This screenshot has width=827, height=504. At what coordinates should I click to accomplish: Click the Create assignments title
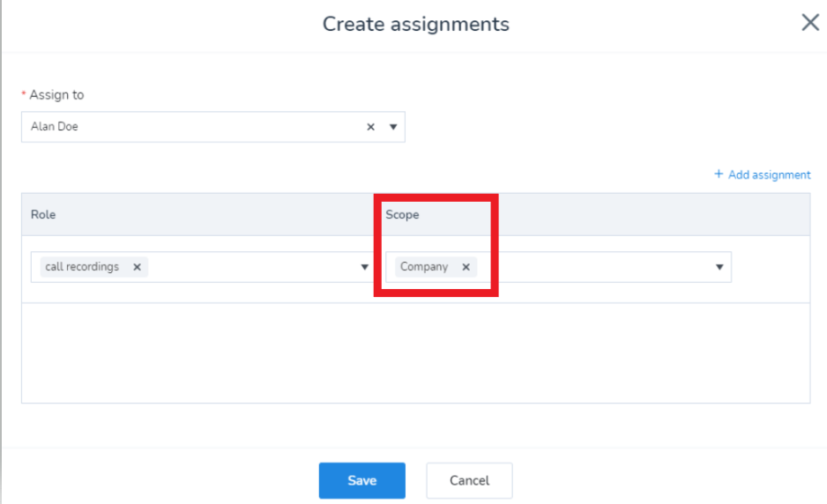pyautogui.click(x=415, y=24)
